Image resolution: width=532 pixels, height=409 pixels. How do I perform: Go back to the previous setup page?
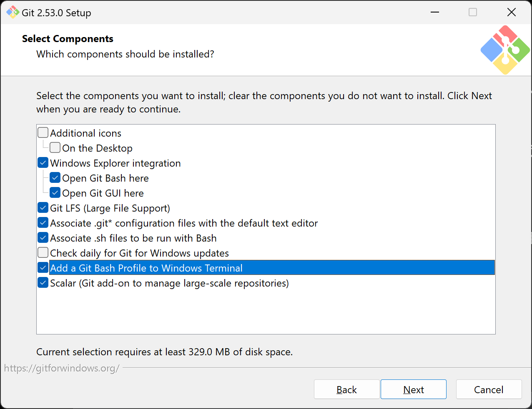click(346, 389)
